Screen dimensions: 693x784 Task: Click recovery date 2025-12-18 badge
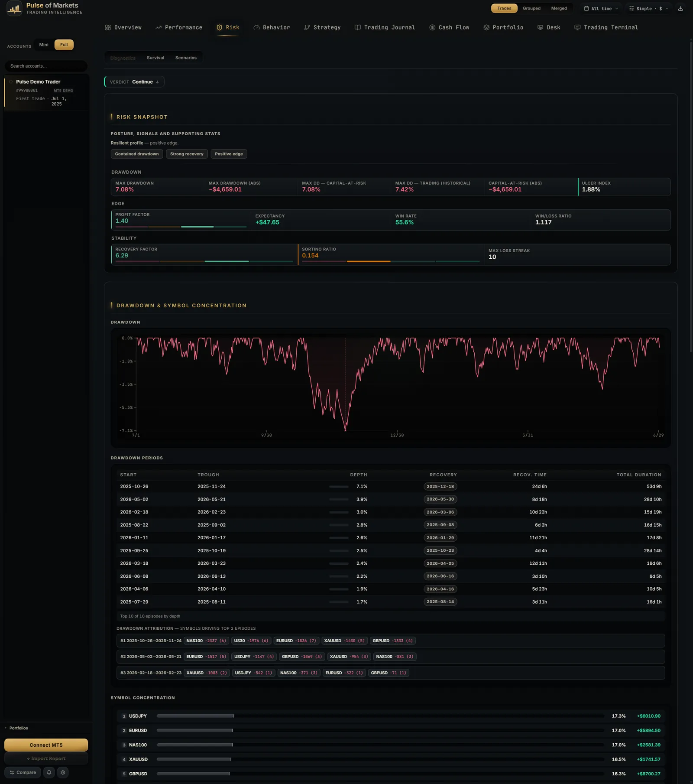point(440,486)
